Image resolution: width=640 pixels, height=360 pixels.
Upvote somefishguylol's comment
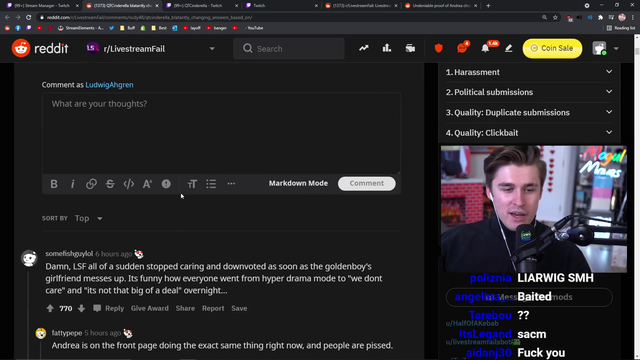pos(50,308)
